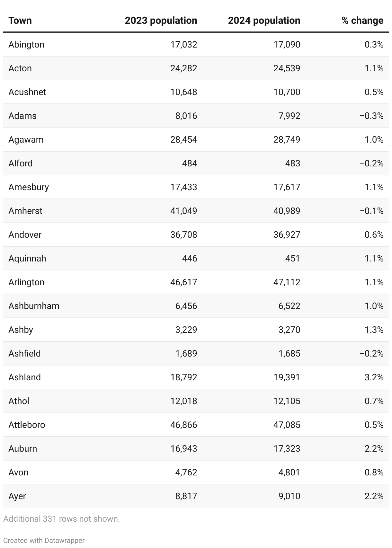Click Alford's 2024 population value 483
The height and width of the screenshot is (548, 392).
coord(292,163)
